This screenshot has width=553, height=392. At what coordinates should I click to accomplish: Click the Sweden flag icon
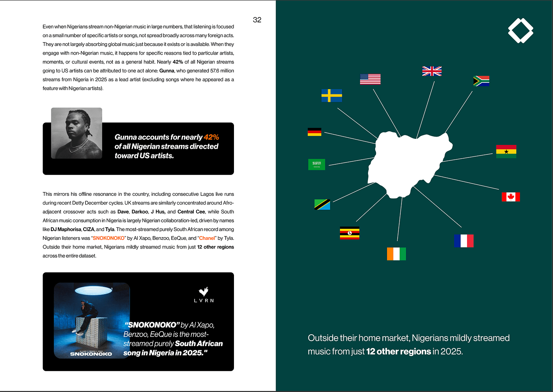[x=332, y=96]
